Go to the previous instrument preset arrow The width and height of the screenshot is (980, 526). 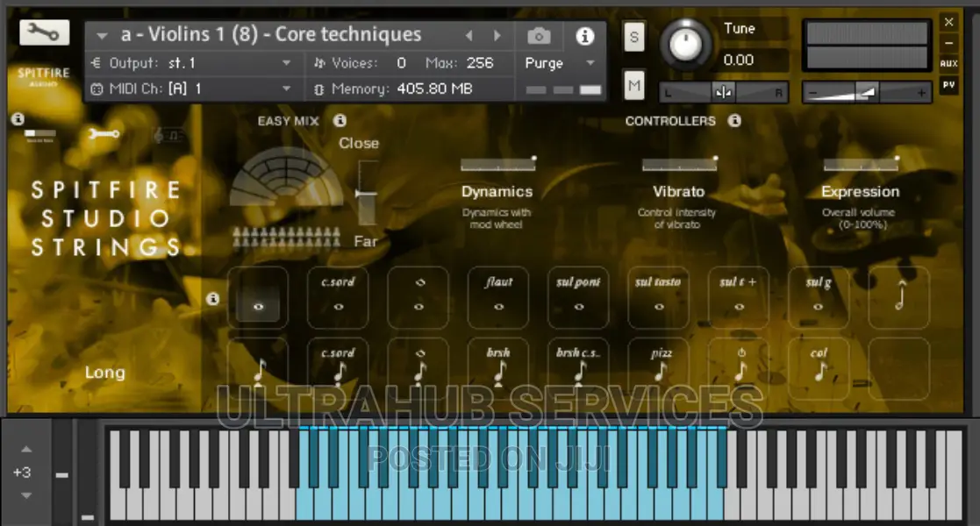(469, 36)
